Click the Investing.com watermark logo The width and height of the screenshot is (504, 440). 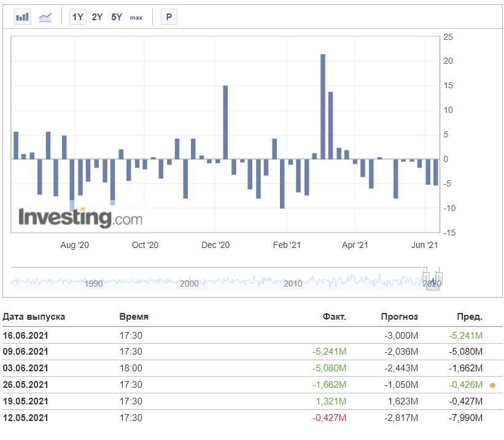pos(80,218)
